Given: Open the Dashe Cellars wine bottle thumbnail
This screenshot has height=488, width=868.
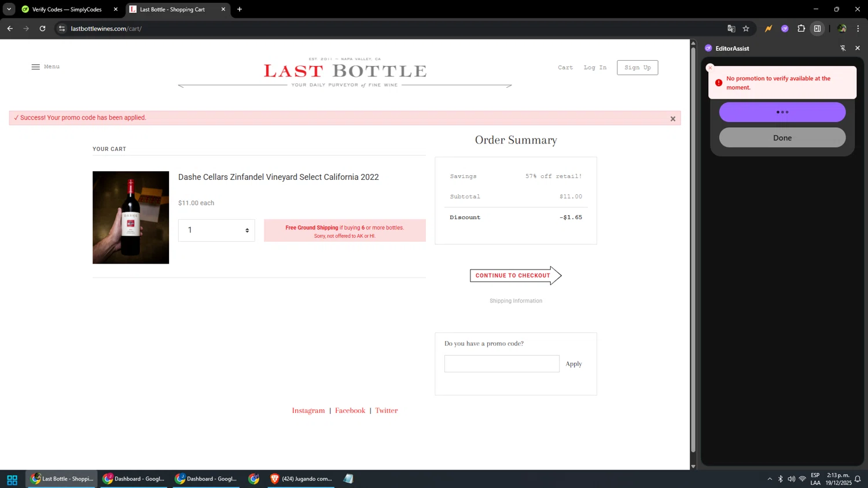Looking at the screenshot, I should [x=131, y=217].
